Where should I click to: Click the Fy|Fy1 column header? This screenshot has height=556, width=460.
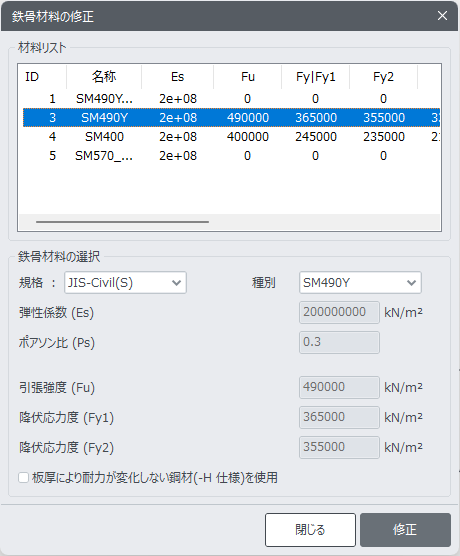(316, 77)
